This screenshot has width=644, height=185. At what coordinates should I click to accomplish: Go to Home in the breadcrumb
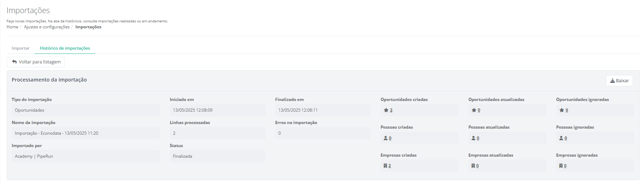pos(12,27)
